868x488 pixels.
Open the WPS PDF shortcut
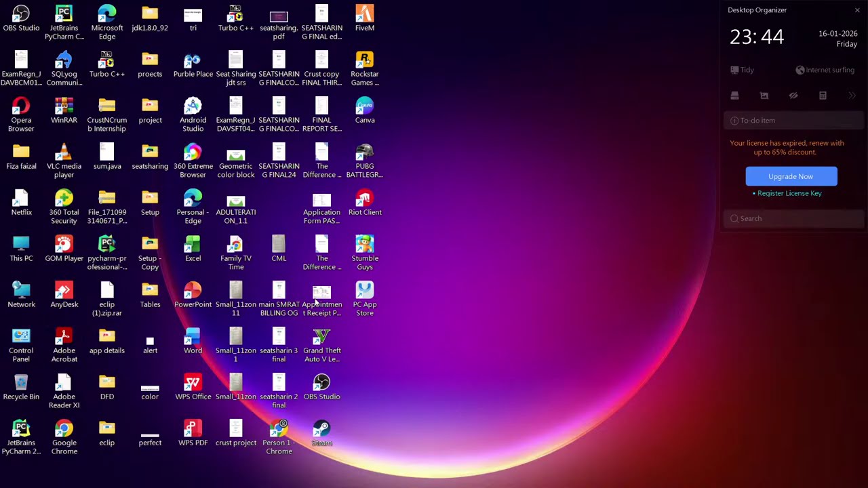[193, 433]
